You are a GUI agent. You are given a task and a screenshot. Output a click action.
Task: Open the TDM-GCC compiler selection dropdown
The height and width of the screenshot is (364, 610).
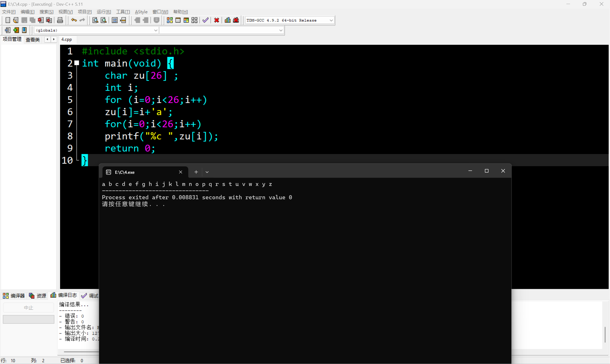[x=331, y=20]
